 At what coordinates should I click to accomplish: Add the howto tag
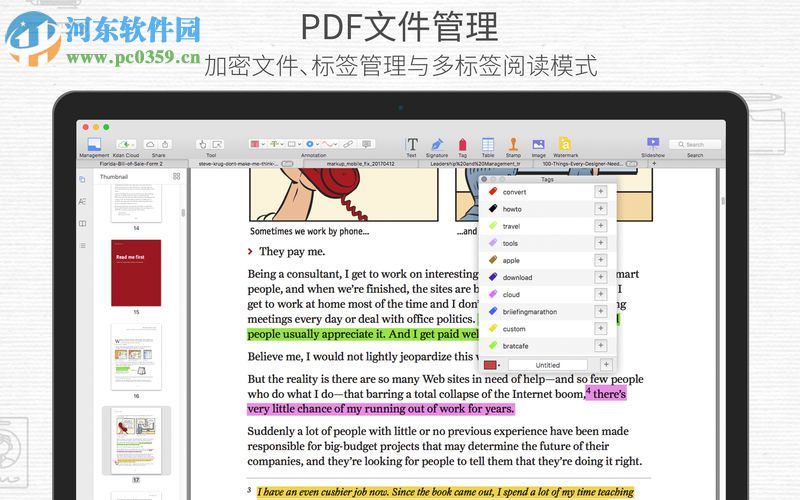(x=601, y=209)
